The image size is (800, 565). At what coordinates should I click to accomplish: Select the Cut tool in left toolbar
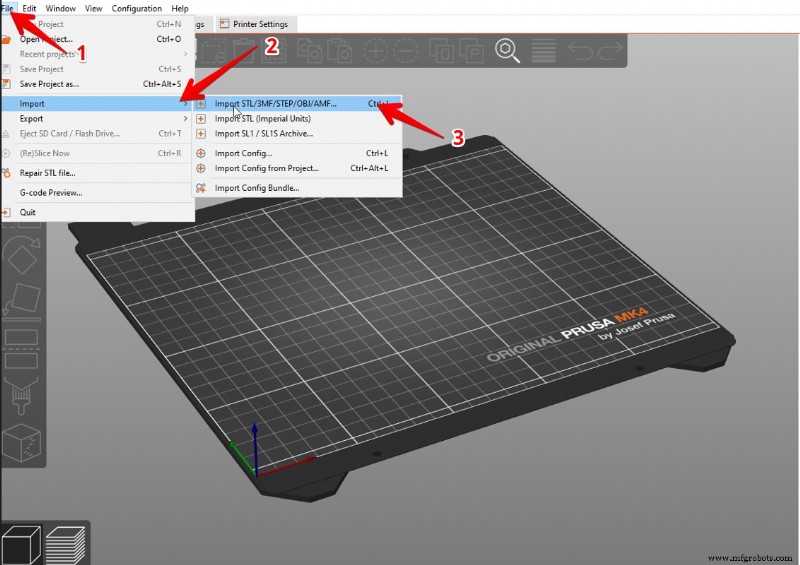click(x=21, y=349)
